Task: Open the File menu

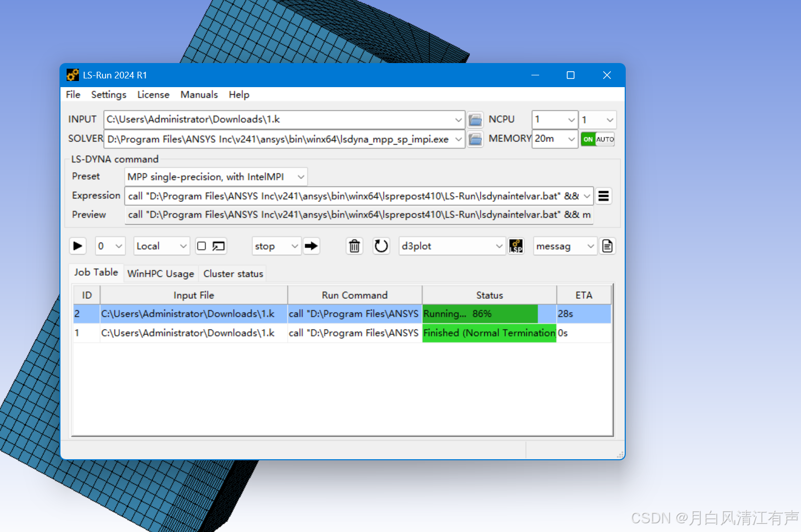Action: (73, 95)
